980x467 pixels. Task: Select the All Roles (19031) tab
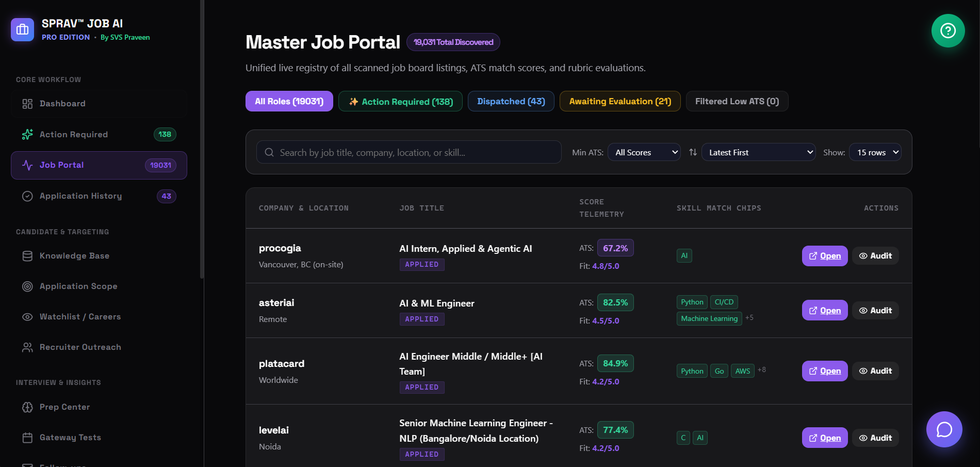(x=289, y=101)
